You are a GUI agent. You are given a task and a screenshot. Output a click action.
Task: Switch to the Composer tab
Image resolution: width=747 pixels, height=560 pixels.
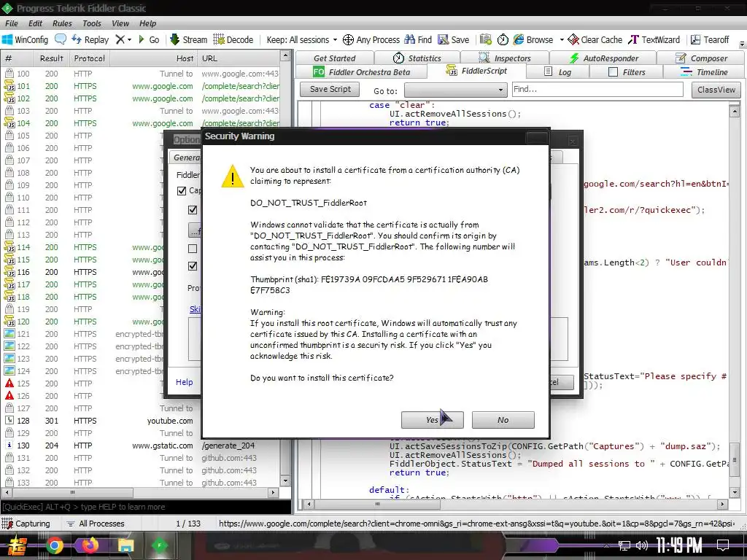(x=701, y=58)
